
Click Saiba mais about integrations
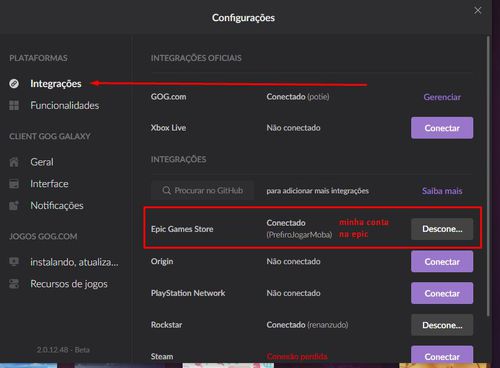442,191
